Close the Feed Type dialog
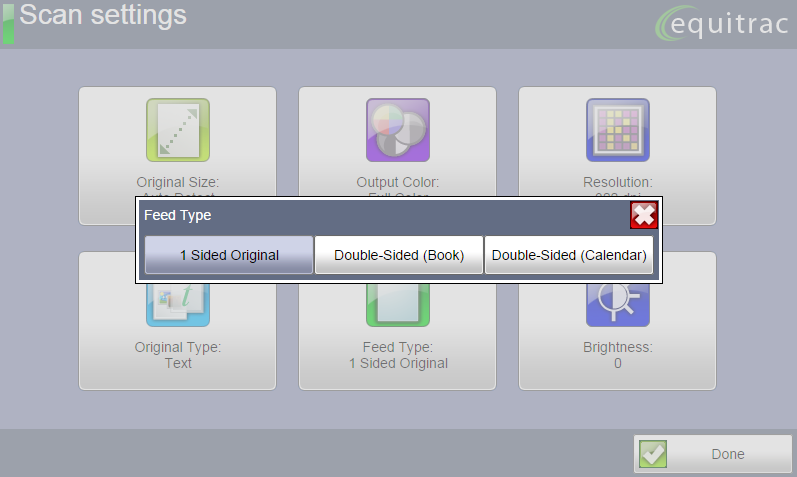 [643, 215]
